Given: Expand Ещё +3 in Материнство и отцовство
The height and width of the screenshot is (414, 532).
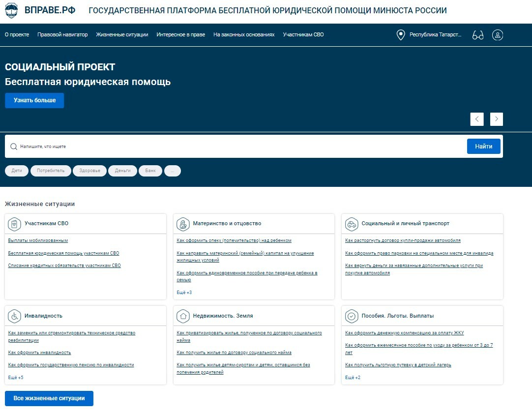Looking at the screenshot, I should coord(184,293).
